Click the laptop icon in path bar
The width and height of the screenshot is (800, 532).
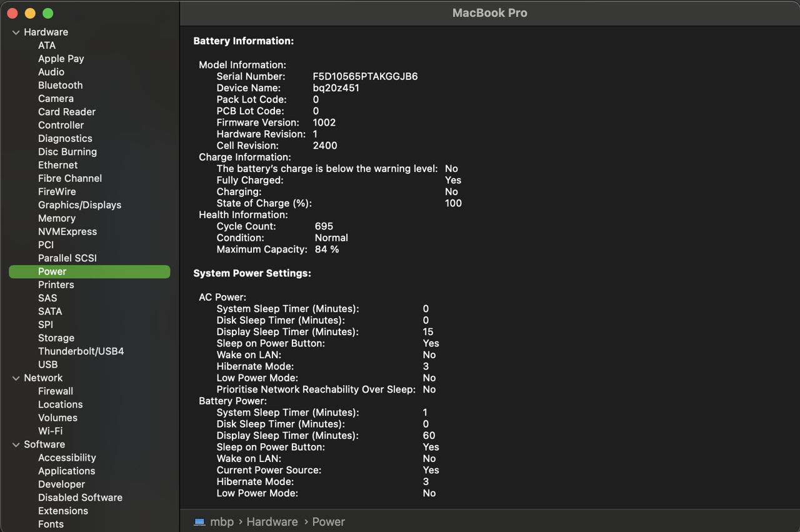tap(199, 522)
